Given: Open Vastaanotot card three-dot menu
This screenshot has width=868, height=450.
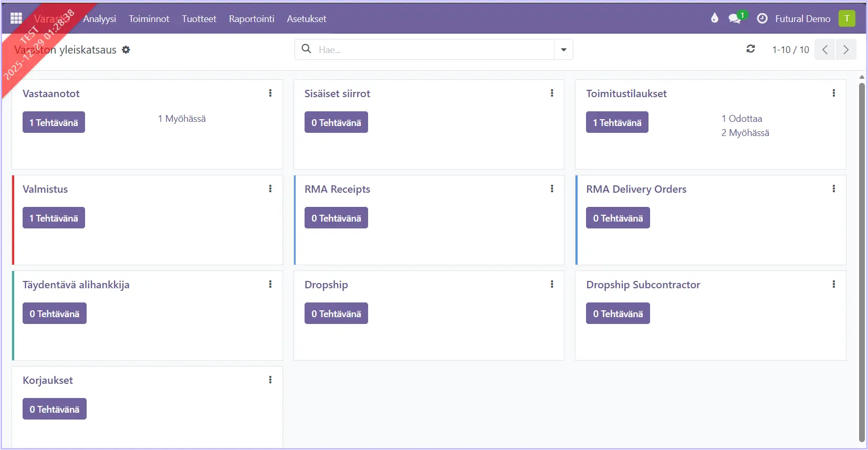Looking at the screenshot, I should 270,93.
